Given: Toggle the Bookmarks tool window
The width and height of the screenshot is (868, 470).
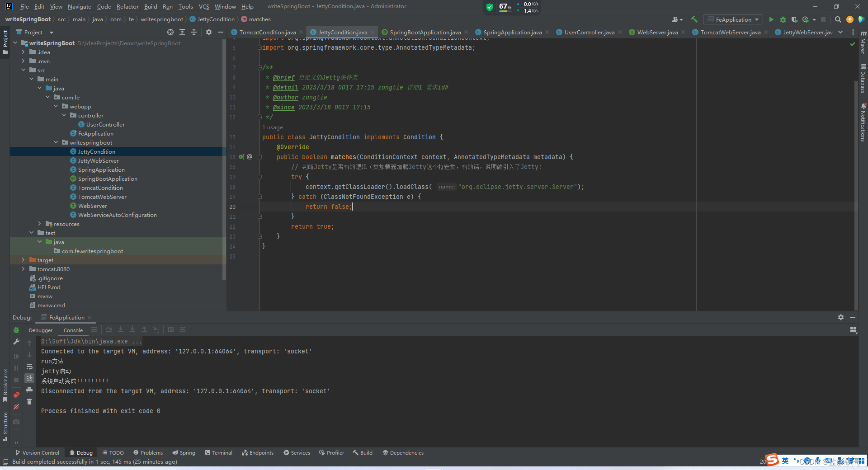Looking at the screenshot, I should (5, 385).
